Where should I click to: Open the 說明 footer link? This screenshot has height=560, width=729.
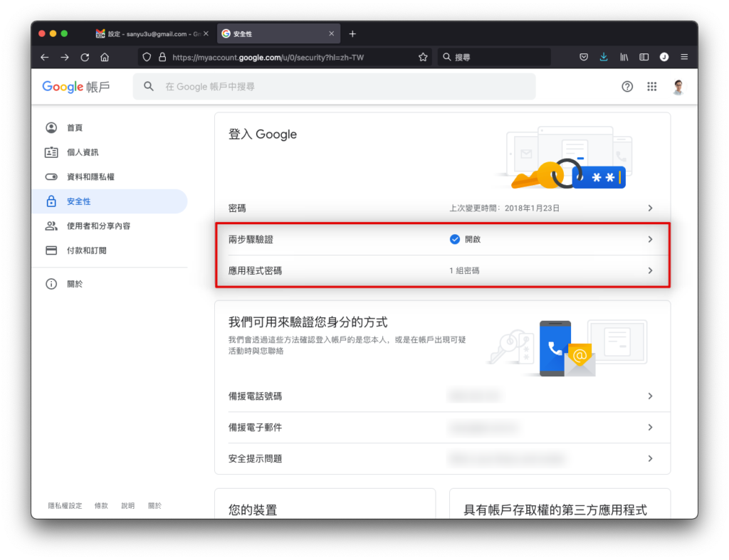tap(128, 506)
